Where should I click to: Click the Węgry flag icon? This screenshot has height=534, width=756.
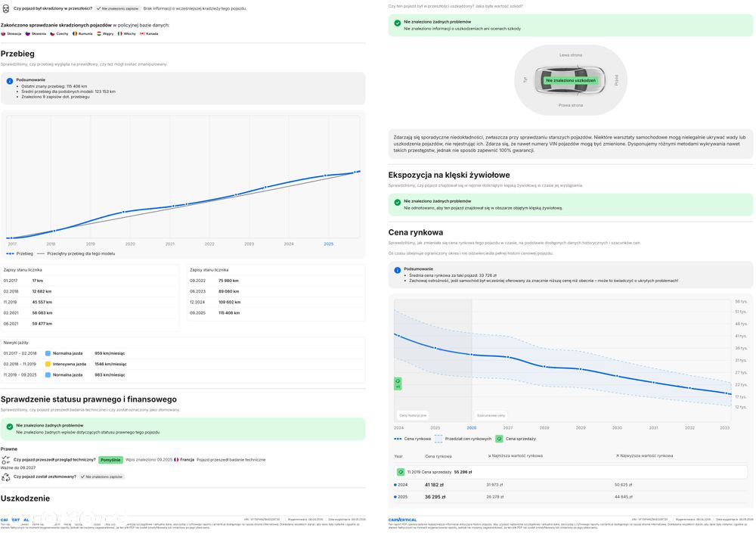click(x=99, y=34)
